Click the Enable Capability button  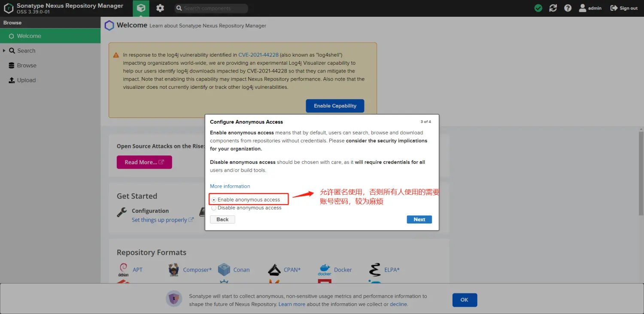(335, 106)
